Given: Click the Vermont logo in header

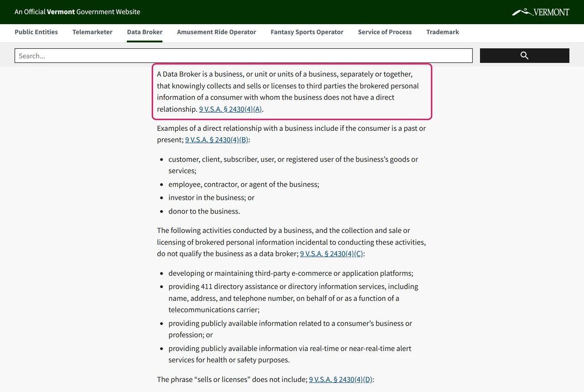Looking at the screenshot, I should (x=541, y=12).
